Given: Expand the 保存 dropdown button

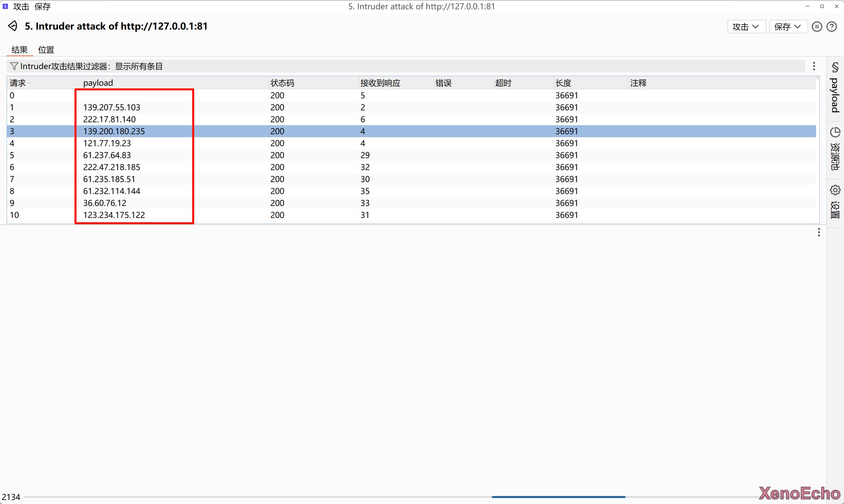Looking at the screenshot, I should pos(788,27).
